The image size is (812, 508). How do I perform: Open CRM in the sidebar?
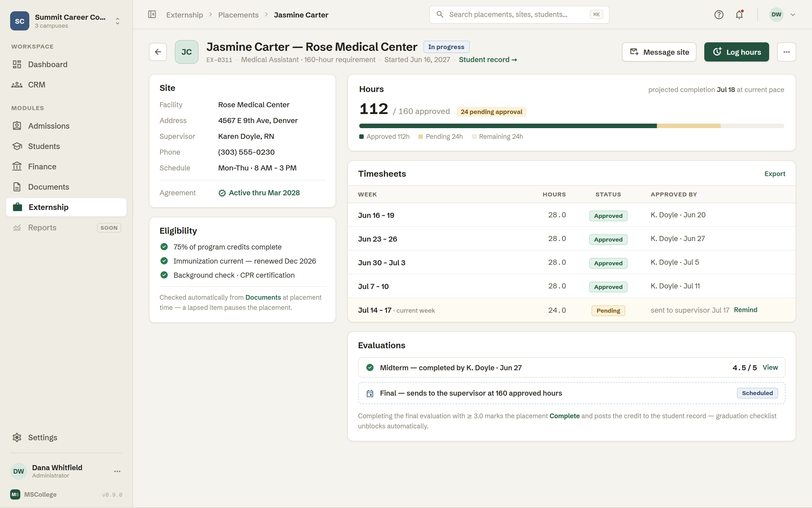tap(66, 85)
